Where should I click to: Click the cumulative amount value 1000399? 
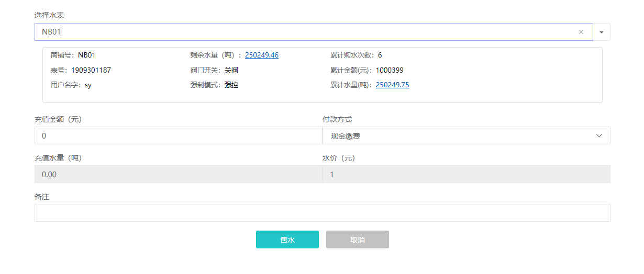click(x=390, y=70)
